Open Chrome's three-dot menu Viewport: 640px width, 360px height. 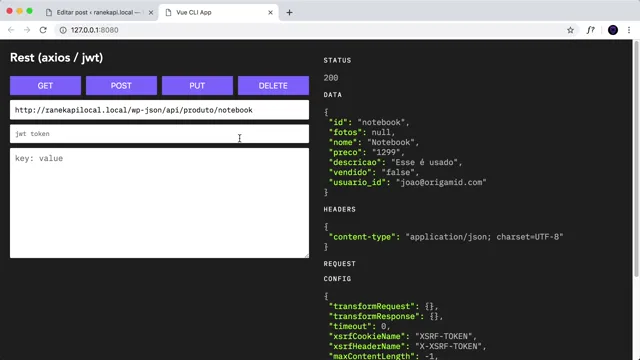[629, 30]
